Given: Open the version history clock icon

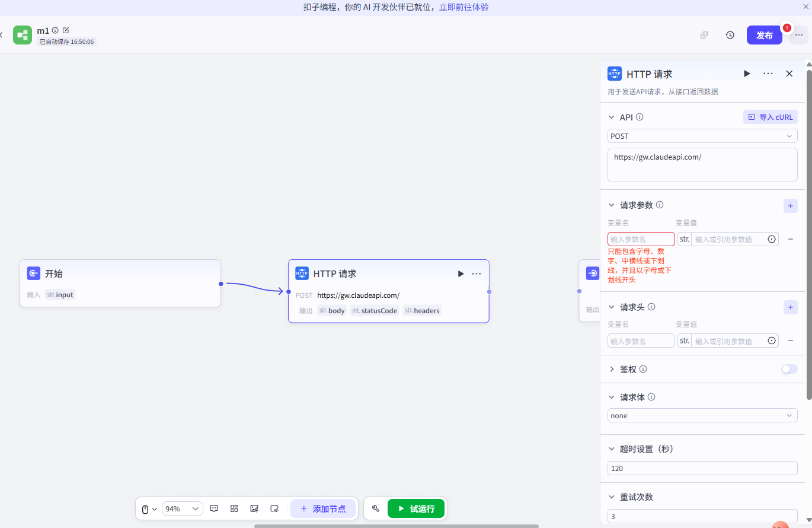Looking at the screenshot, I should [x=730, y=35].
